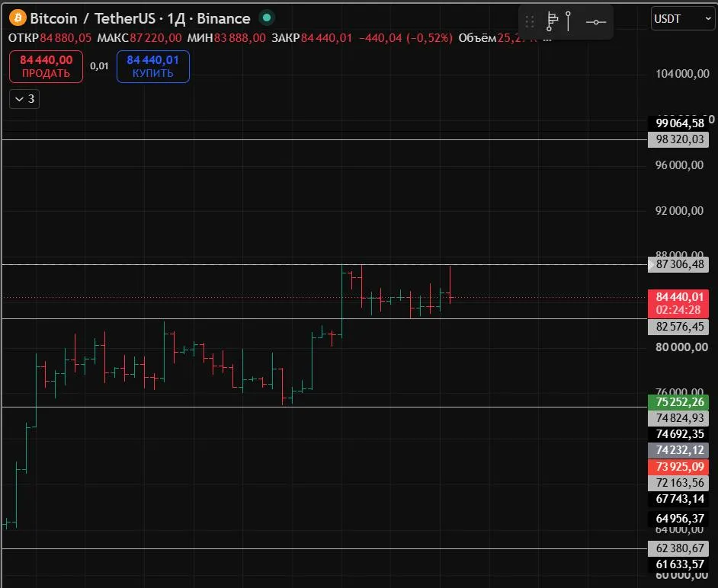Collapse the indicator legend showing 3

click(x=24, y=99)
